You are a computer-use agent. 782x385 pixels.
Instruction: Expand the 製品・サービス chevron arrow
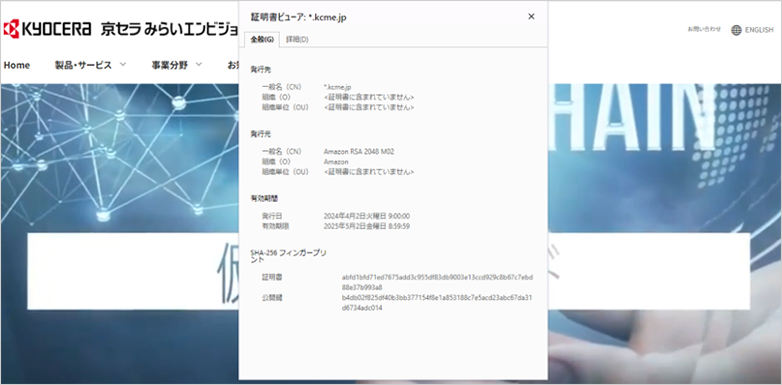(123, 64)
